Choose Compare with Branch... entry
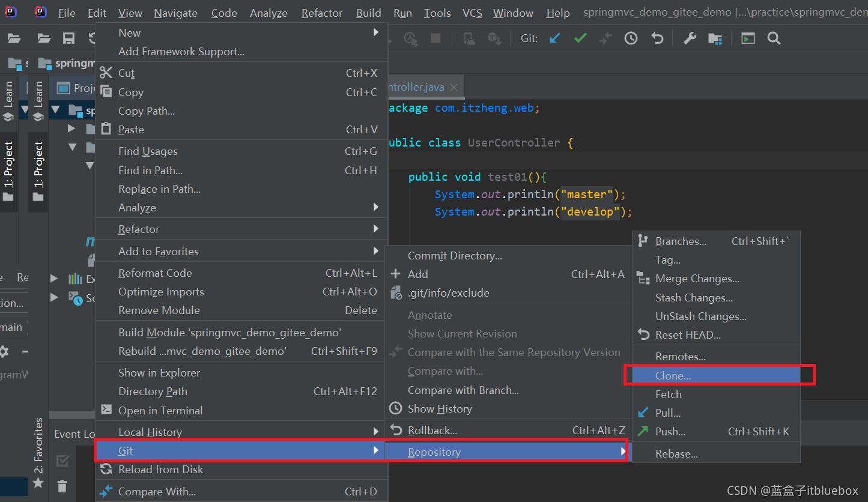The image size is (868, 502). (508, 390)
